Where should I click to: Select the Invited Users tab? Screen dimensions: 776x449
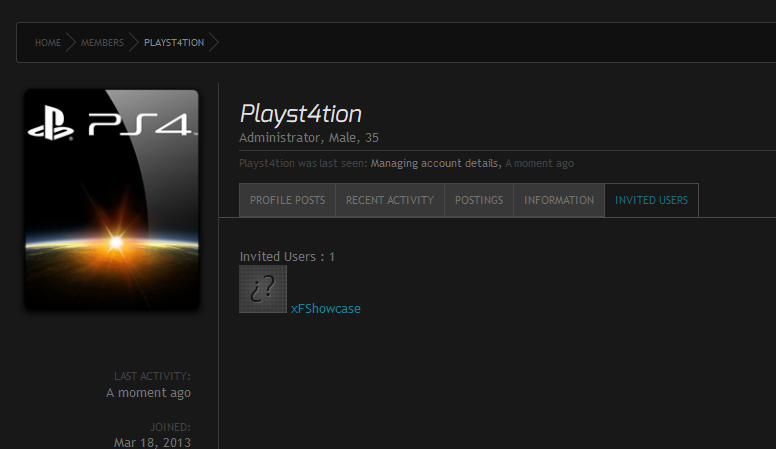(x=651, y=200)
